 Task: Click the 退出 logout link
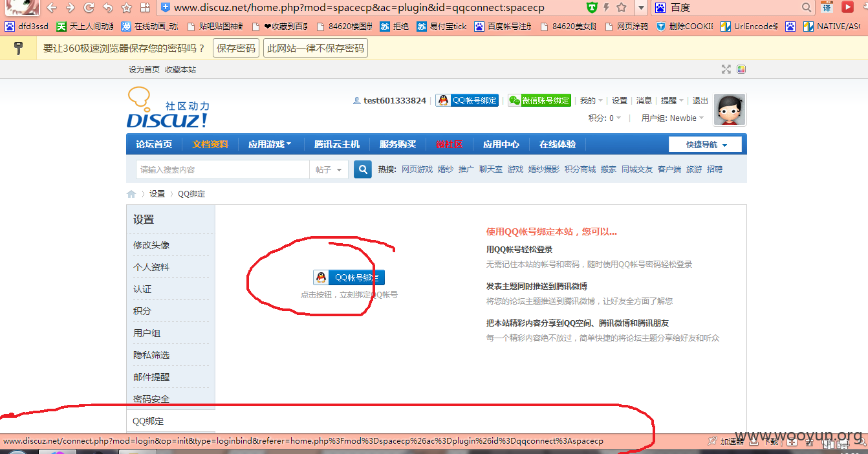pyautogui.click(x=700, y=100)
